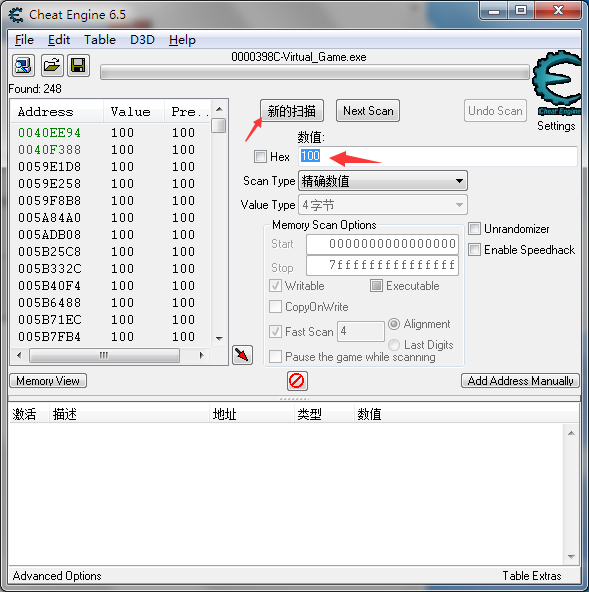This screenshot has width=589, height=592.
Task: Click the 数值 table column header
Action: point(467,414)
